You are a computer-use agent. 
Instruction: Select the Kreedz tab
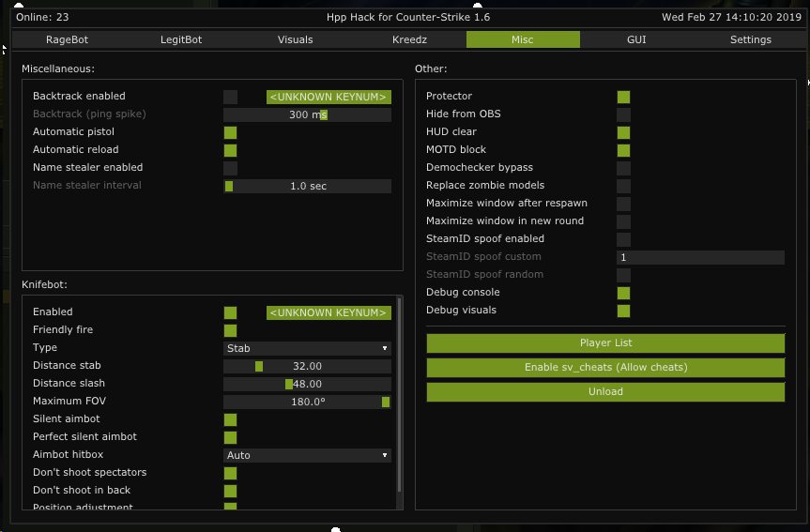pyautogui.click(x=409, y=39)
